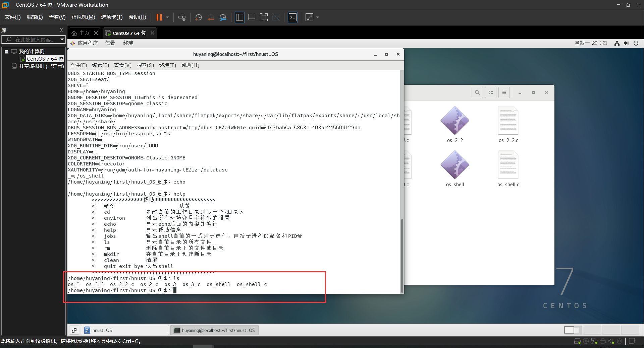
Task: Revert virtual machine to previous snapshot
Action: [211, 17]
